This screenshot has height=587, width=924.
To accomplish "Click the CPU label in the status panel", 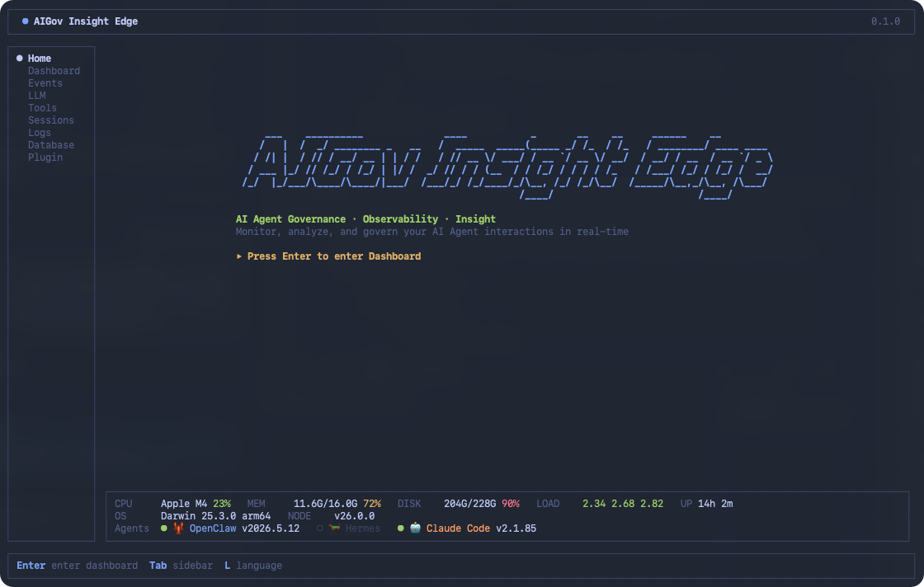I will tap(123, 504).
